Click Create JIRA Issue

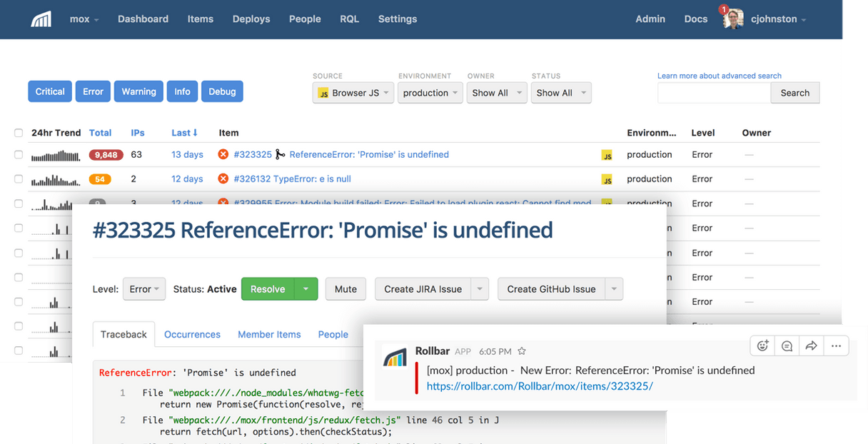tap(423, 289)
